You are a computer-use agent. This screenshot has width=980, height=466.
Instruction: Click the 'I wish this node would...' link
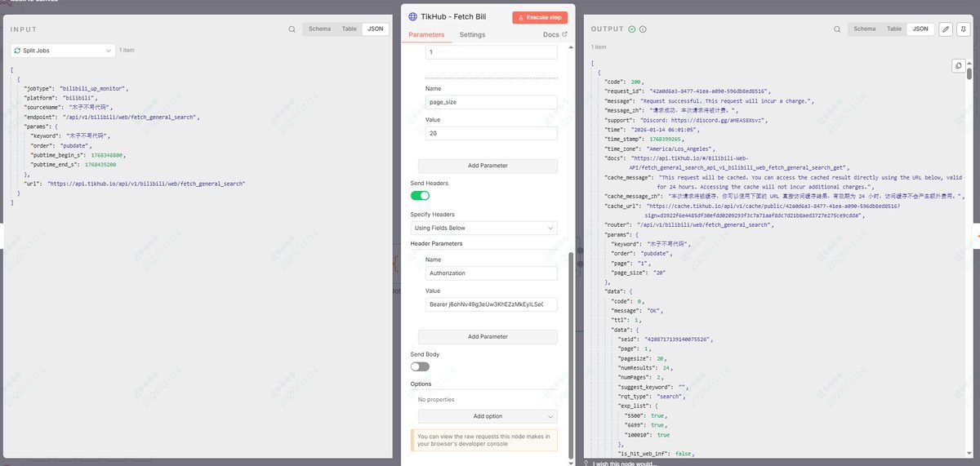tap(625, 464)
